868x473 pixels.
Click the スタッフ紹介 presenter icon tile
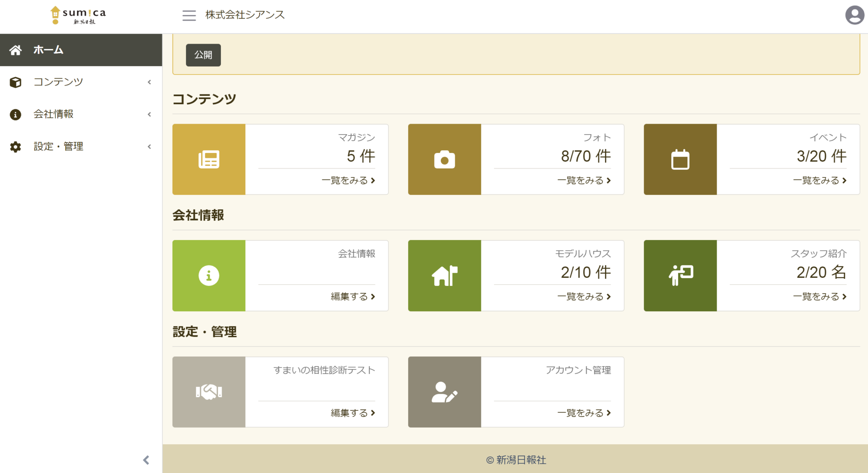point(680,276)
